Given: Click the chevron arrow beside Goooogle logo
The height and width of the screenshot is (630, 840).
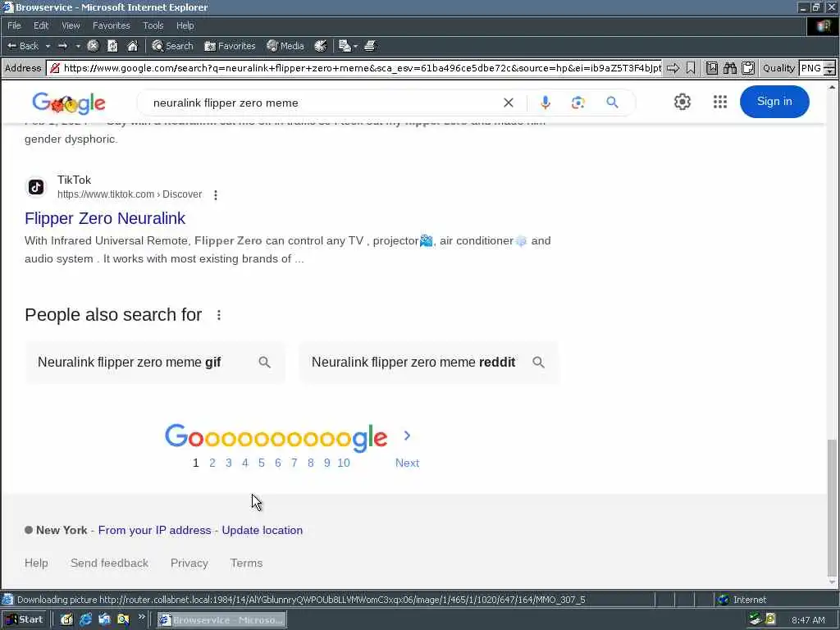Looking at the screenshot, I should coord(407,436).
